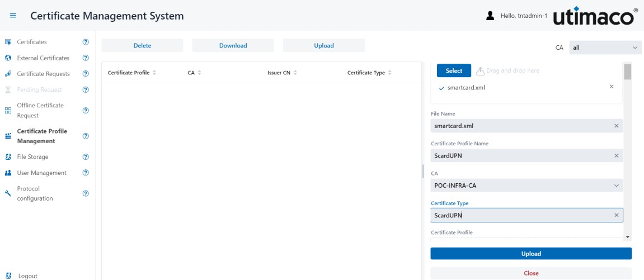
Task: Open help for Certificate Profile Management
Action: coord(86,136)
